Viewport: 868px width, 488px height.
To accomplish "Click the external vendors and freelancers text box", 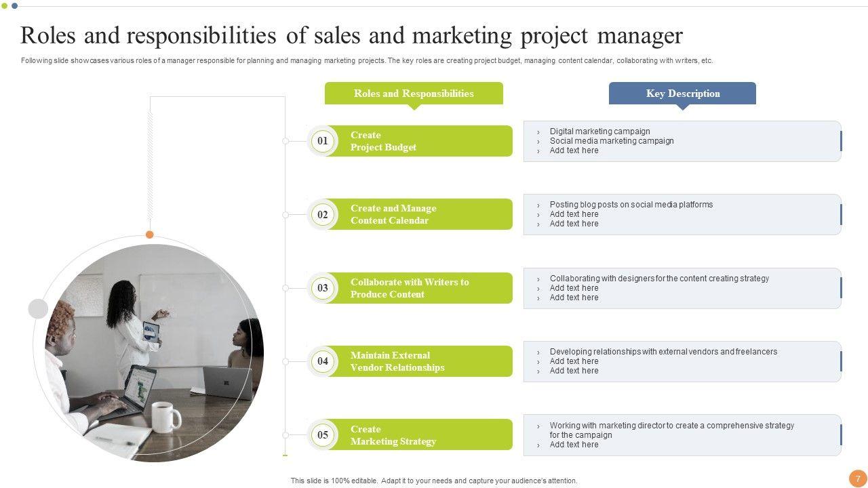I will (682, 361).
